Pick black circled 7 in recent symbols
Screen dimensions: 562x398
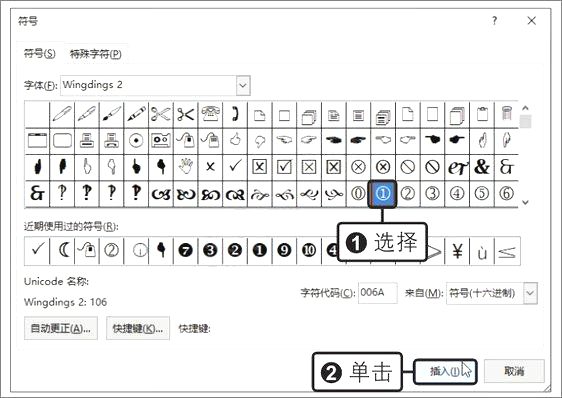[186, 250]
